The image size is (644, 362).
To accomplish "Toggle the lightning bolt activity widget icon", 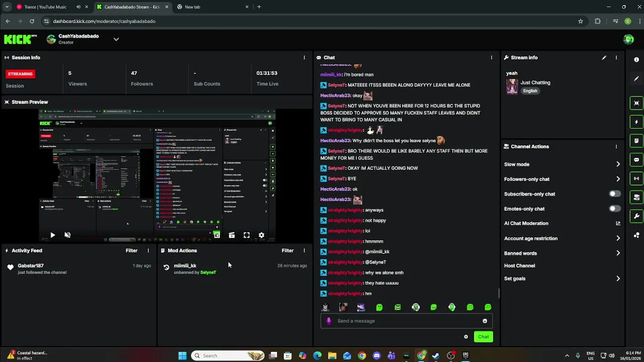I will pyautogui.click(x=636, y=122).
